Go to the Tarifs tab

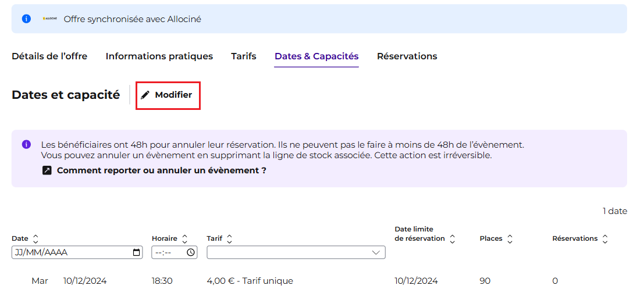coord(244,56)
